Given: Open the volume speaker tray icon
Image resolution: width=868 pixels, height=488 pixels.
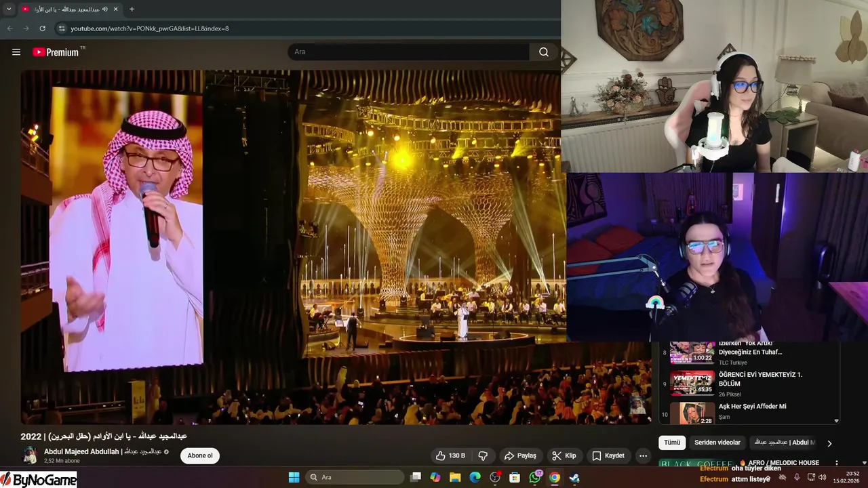Looking at the screenshot, I should click(x=822, y=477).
